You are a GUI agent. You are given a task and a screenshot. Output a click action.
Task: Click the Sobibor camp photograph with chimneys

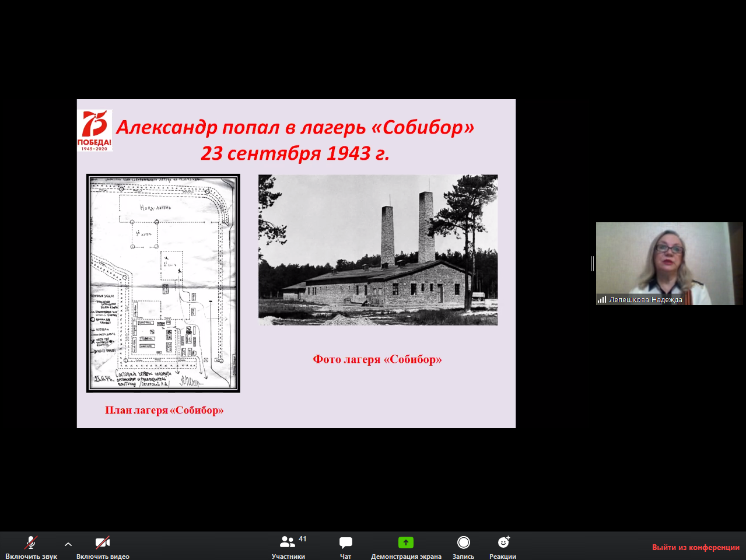coord(378,250)
